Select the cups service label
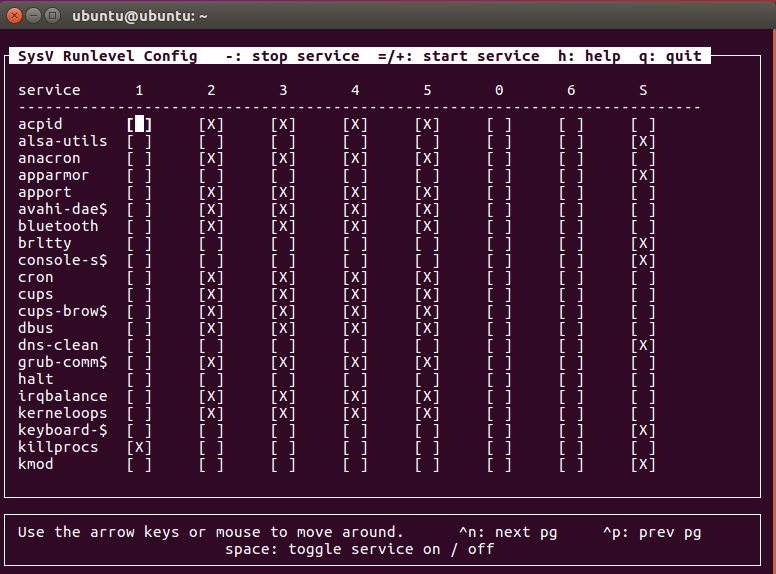776x574 pixels. [x=36, y=294]
